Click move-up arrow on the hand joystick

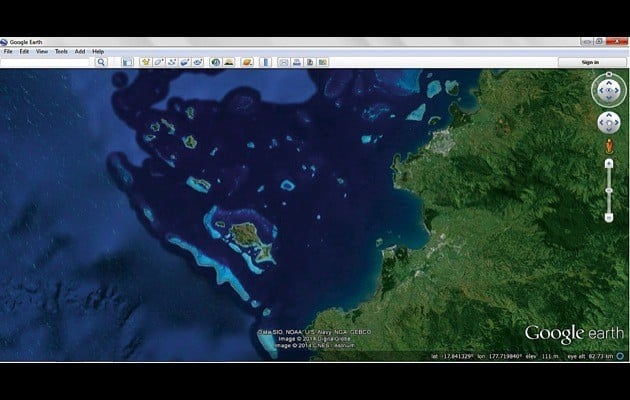pos(609,116)
